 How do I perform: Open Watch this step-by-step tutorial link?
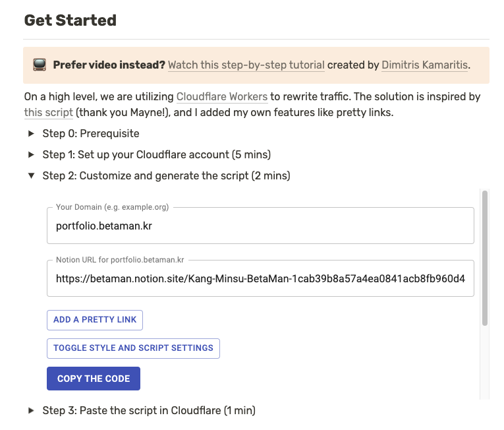pyautogui.click(x=246, y=65)
